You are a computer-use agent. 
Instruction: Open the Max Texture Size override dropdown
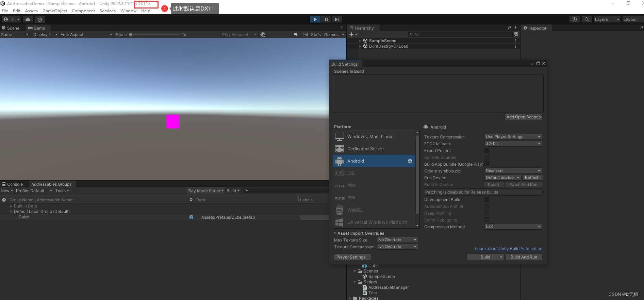coord(397,240)
